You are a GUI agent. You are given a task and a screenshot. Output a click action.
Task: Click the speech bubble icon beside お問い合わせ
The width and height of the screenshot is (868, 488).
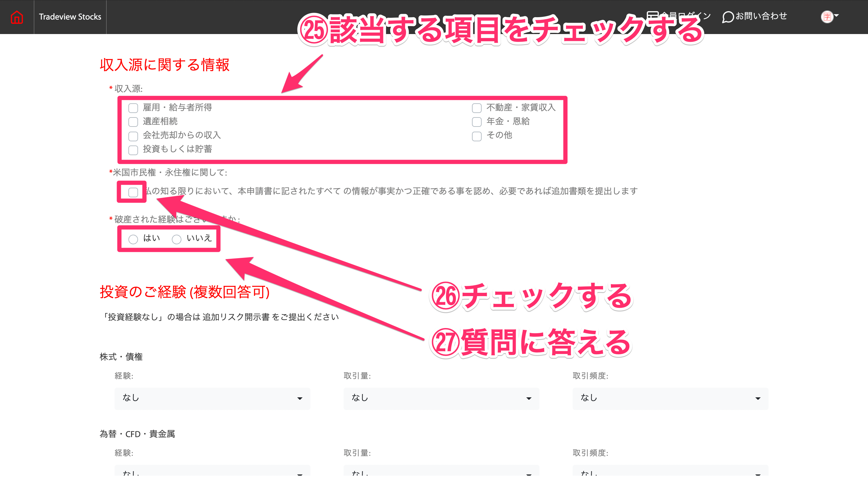(x=728, y=17)
